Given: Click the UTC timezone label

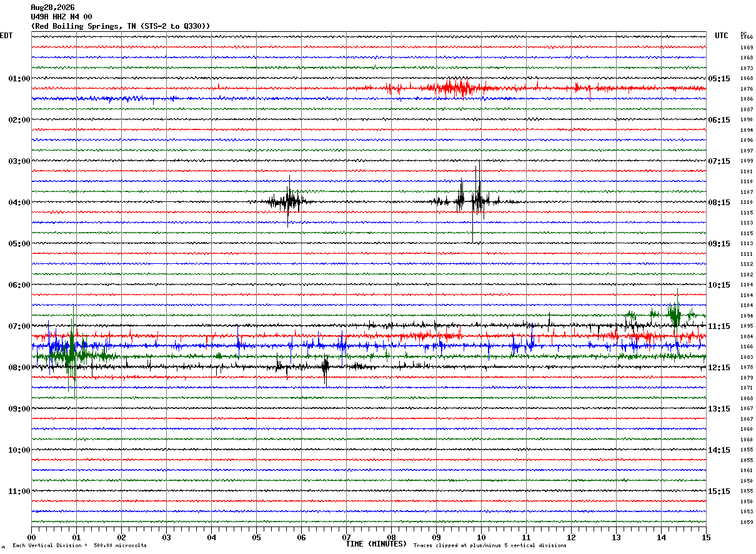Looking at the screenshot, I should pyautogui.click(x=722, y=36).
